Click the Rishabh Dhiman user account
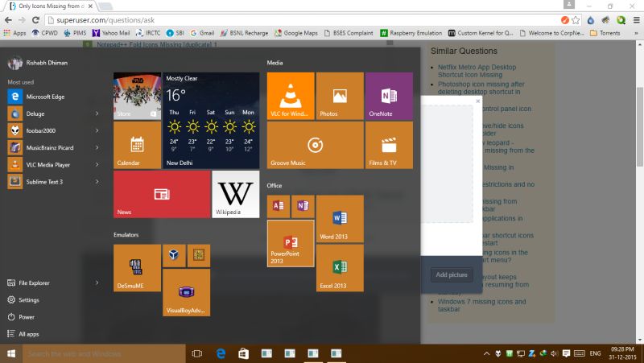 38,63
